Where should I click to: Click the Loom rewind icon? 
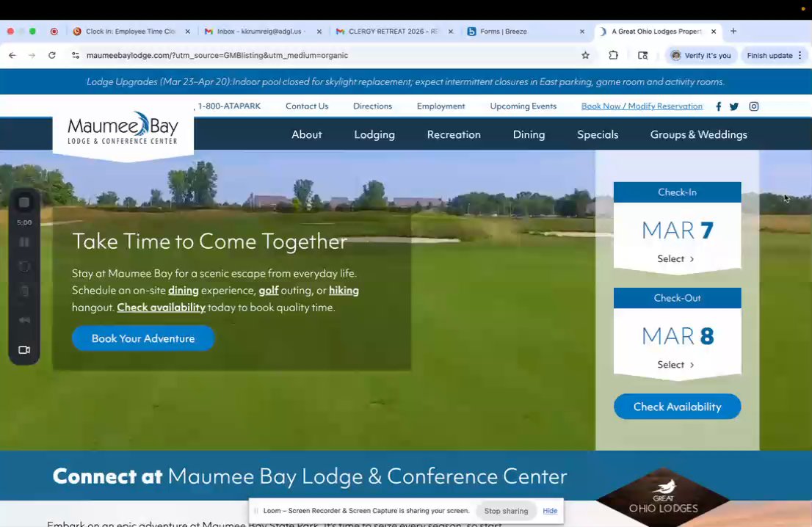tap(24, 320)
